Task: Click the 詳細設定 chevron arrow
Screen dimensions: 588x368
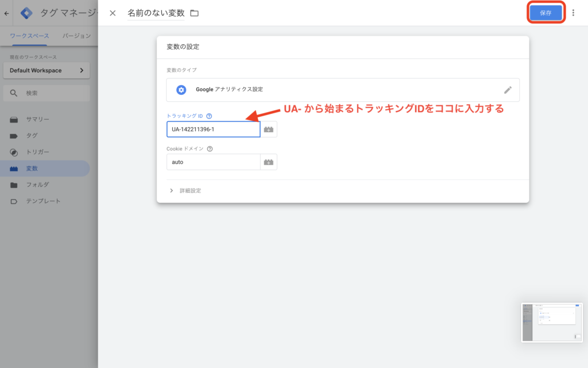Action: tap(171, 191)
